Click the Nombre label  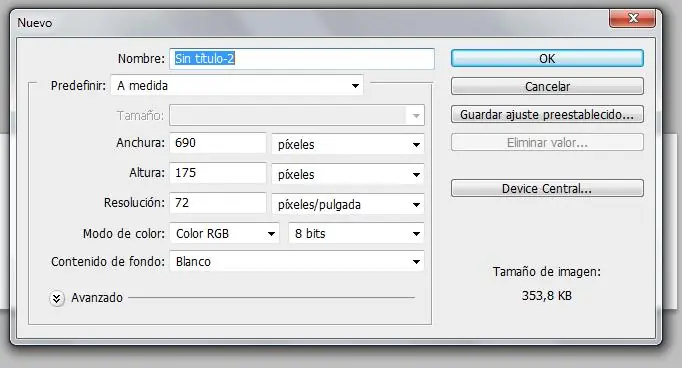(x=141, y=59)
